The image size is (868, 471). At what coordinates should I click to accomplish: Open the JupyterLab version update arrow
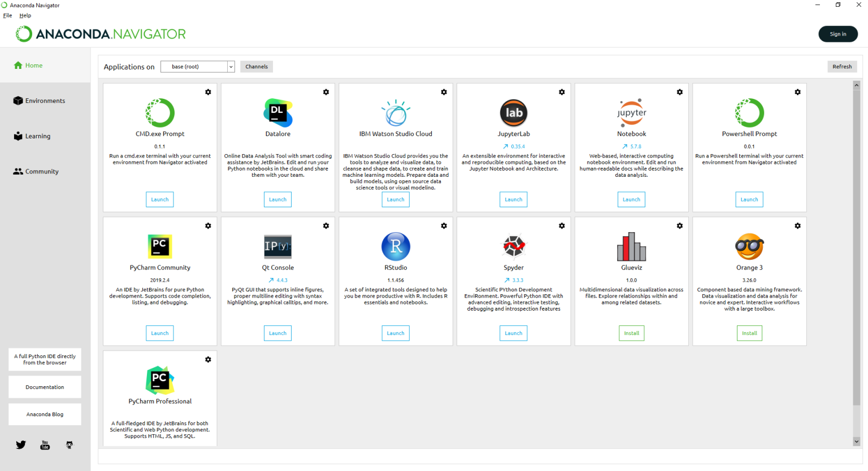point(505,145)
